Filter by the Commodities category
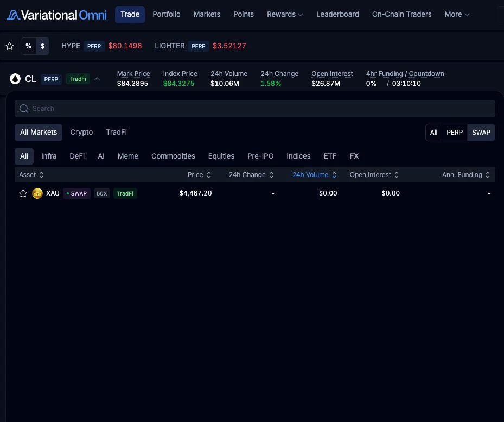This screenshot has height=422, width=504. (x=173, y=156)
